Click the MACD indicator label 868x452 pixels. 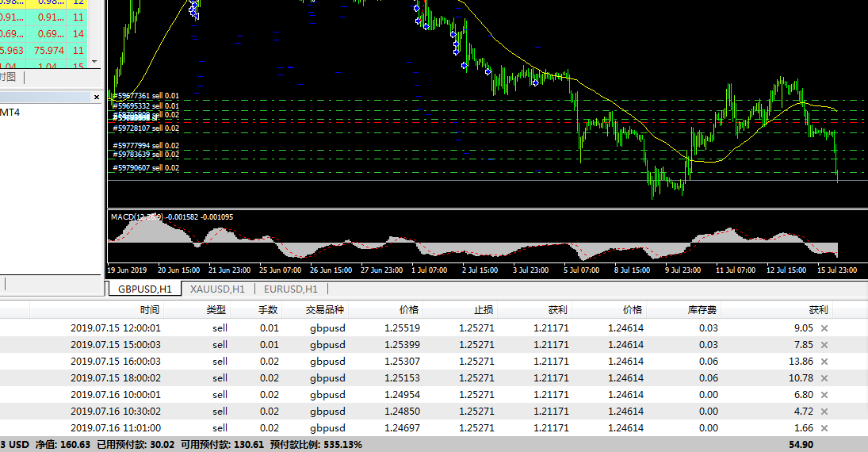coord(171,217)
